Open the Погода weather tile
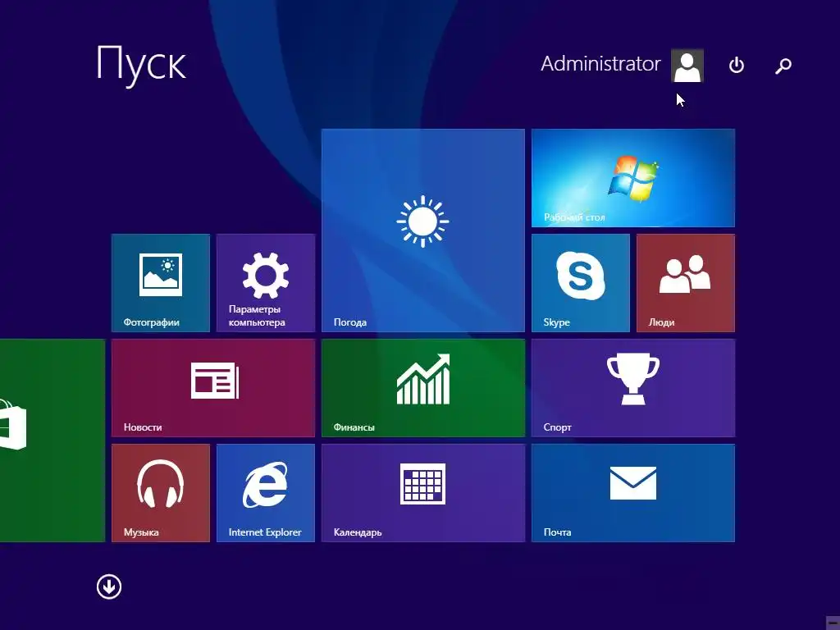The width and height of the screenshot is (840, 630). click(x=423, y=231)
